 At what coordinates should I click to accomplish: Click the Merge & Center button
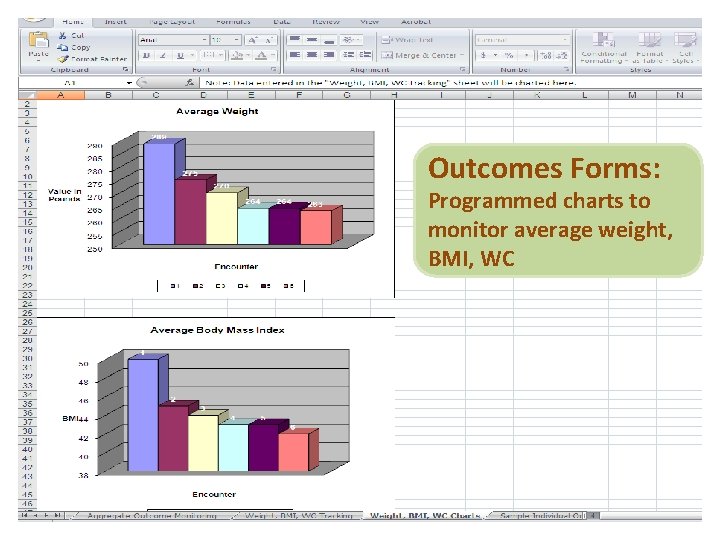(419, 55)
